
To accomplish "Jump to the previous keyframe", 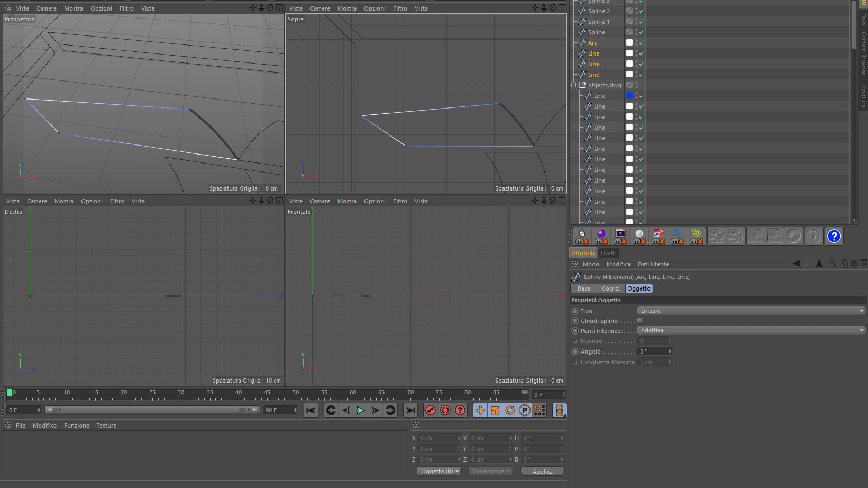I will (331, 410).
